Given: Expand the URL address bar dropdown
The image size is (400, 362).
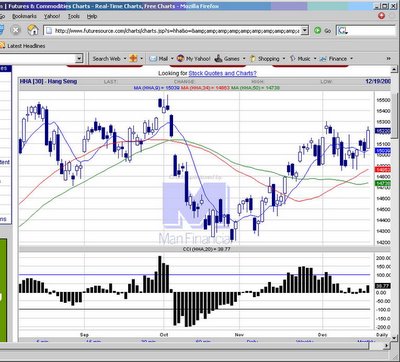Looking at the screenshot, I should point(304,31).
